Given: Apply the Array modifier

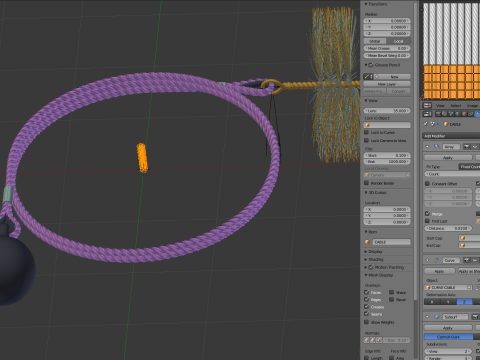Looking at the screenshot, I should pos(448,157).
